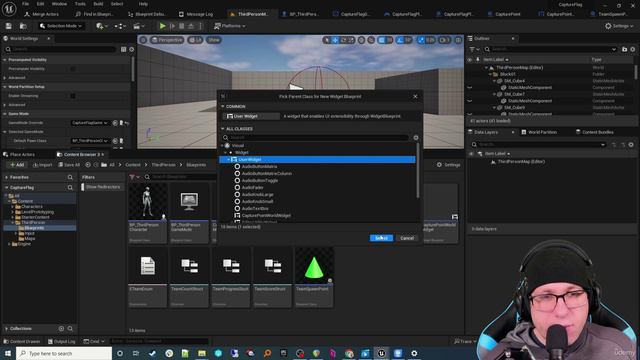Viewport: 640px width, 360px height.
Task: Confirm with the Select button in dialog
Action: pyautogui.click(x=381, y=238)
